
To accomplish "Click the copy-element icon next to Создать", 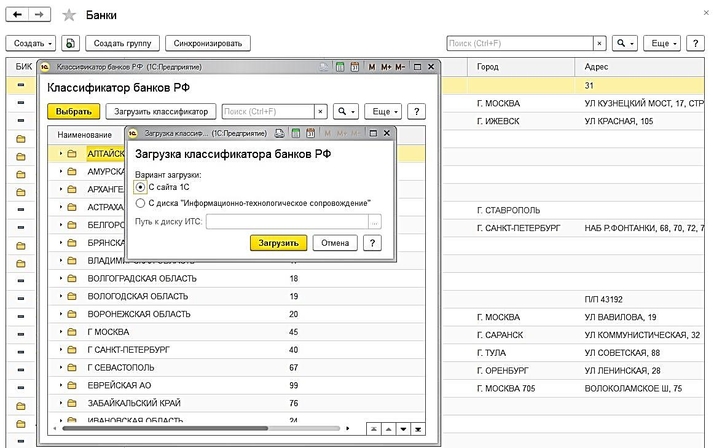I will pyautogui.click(x=70, y=43).
